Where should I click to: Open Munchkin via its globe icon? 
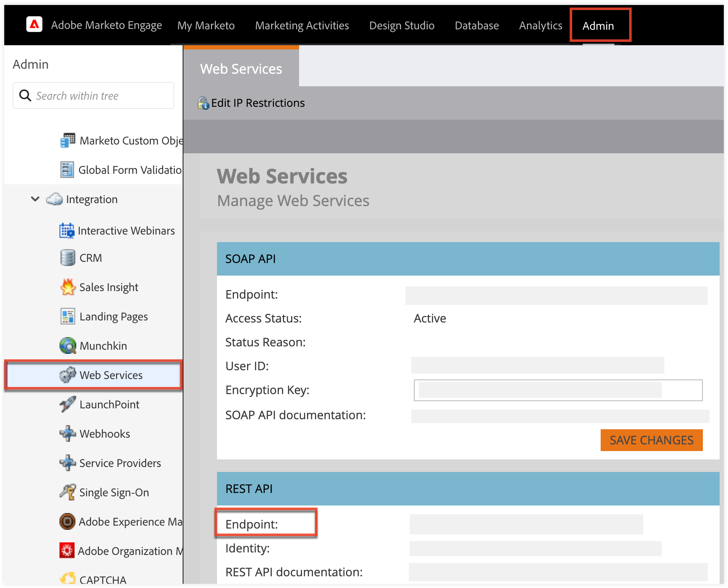point(67,346)
